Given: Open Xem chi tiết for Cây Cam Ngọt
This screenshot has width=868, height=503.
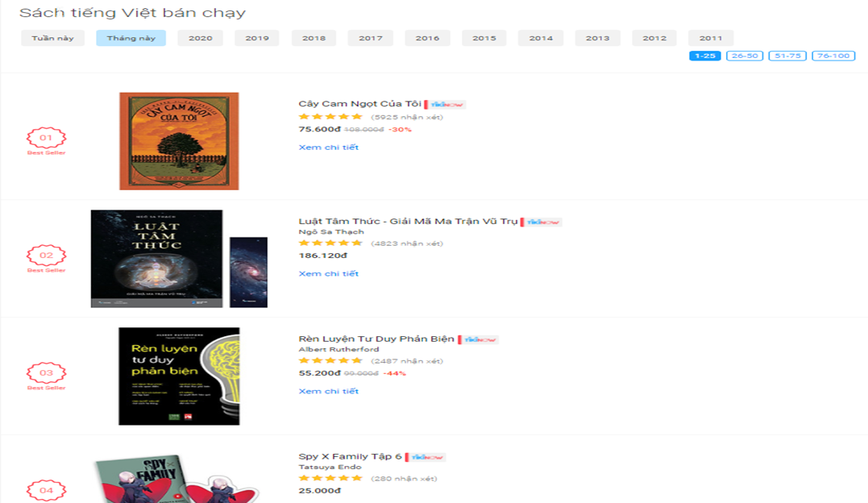Looking at the screenshot, I should point(329,148).
